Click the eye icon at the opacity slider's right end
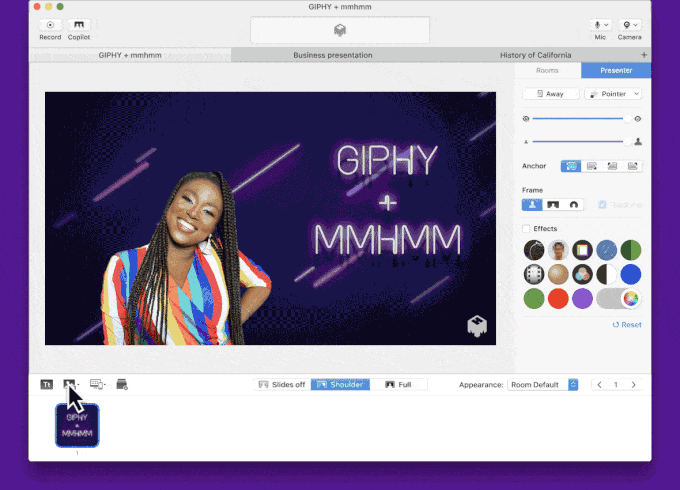The width and height of the screenshot is (680, 490). [638, 119]
